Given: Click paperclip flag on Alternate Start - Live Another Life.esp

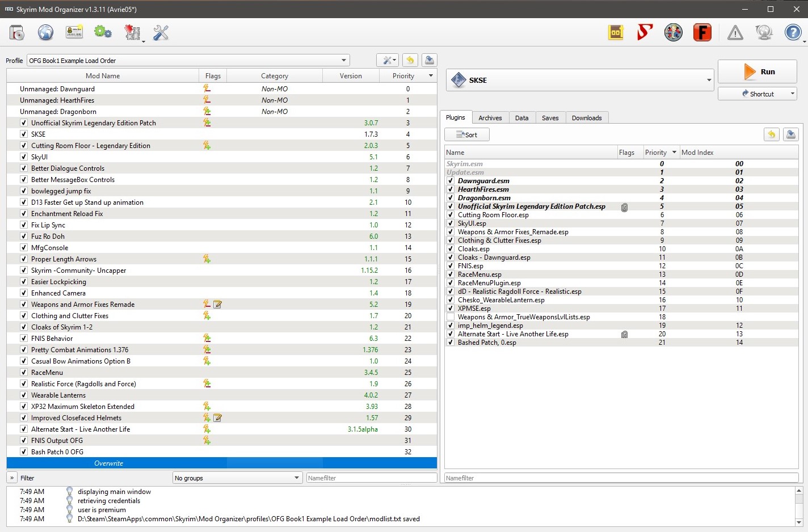Looking at the screenshot, I should pyautogui.click(x=624, y=335).
